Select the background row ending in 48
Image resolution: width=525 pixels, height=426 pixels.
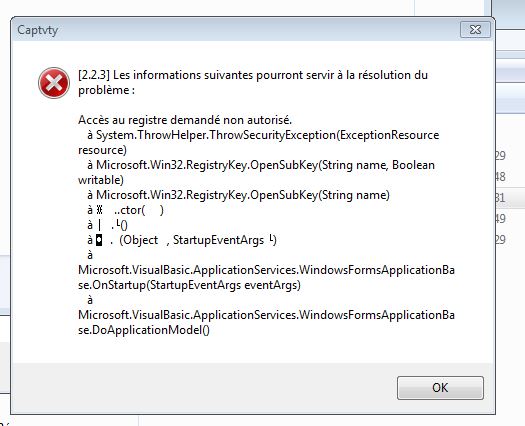click(510, 176)
